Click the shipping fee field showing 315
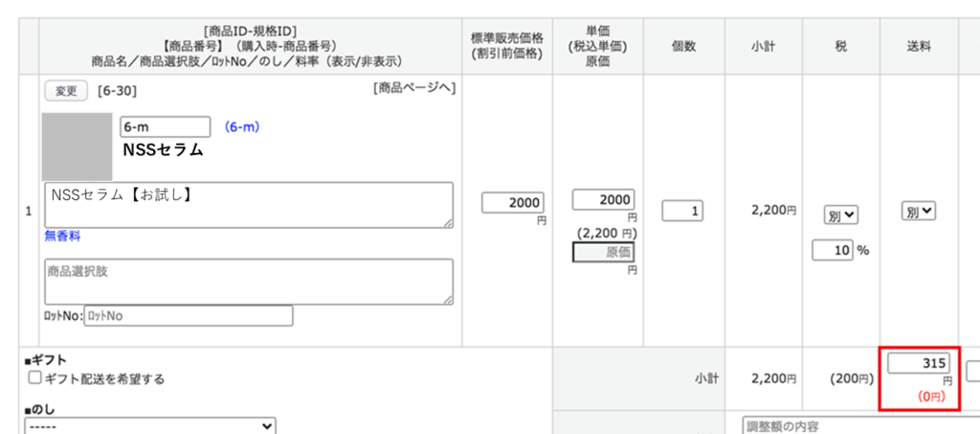This screenshot has width=980, height=434. point(919,363)
